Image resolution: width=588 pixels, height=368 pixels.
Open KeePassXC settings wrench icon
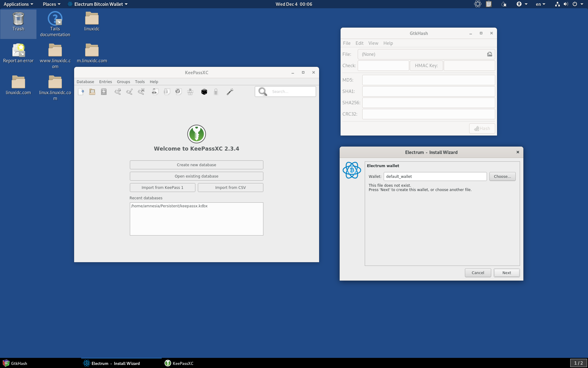230,92
